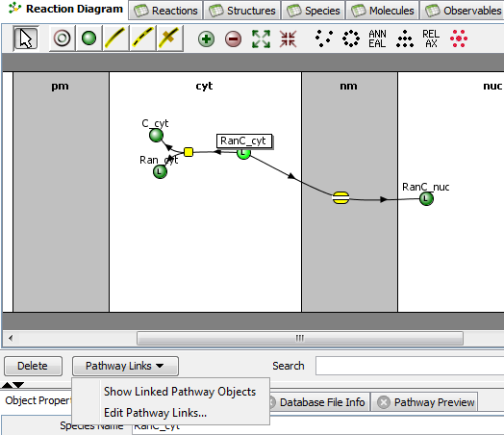504x435 pixels.
Task: Click the red shrink arrows icon
Action: pyautogui.click(x=288, y=38)
